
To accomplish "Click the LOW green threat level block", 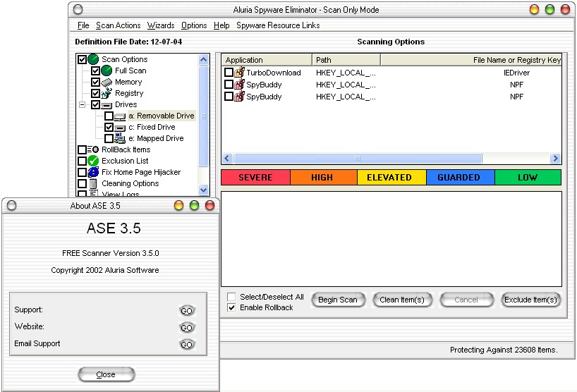I will tap(528, 177).
